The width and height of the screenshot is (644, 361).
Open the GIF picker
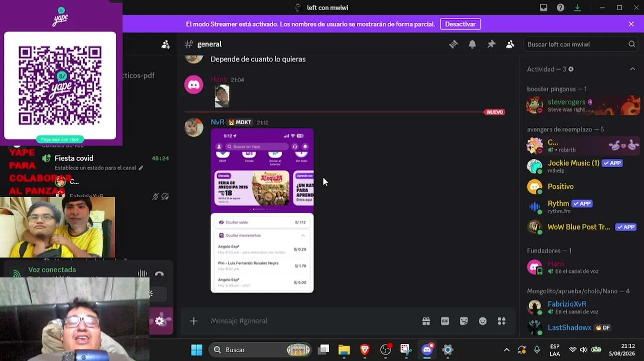pos(445,321)
